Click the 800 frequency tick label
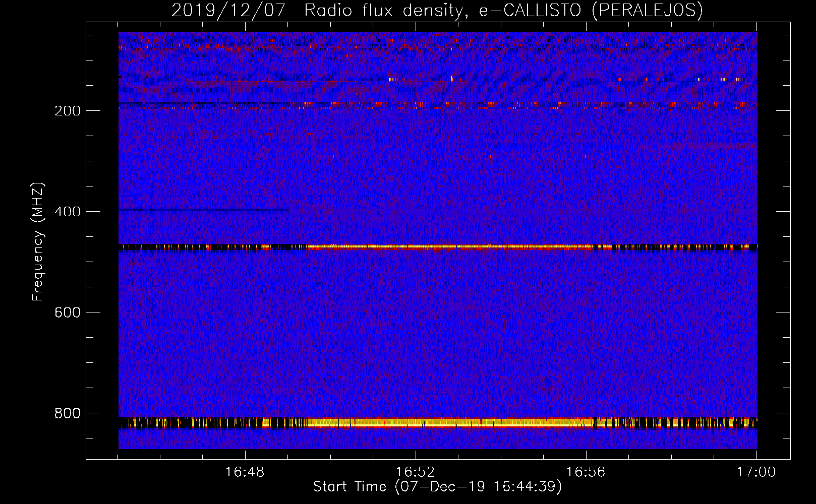Screen dimensions: 816x504 pos(68,413)
